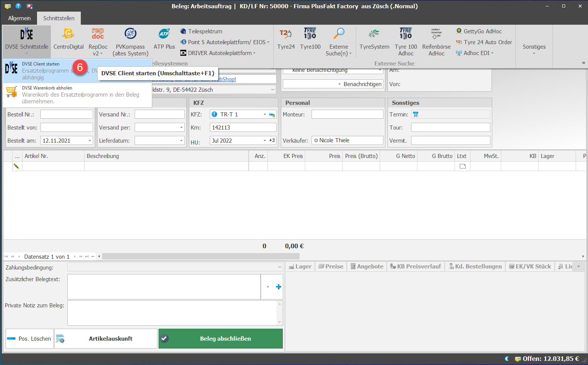Click the Monteur input field

[x=347, y=115]
